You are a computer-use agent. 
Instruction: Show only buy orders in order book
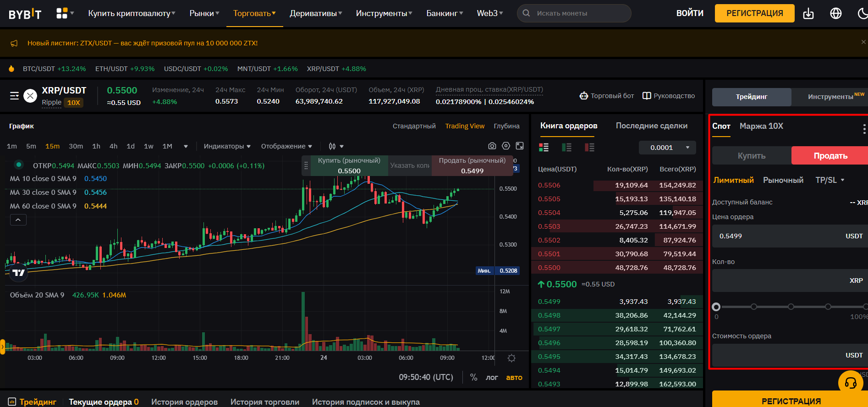[x=566, y=147]
